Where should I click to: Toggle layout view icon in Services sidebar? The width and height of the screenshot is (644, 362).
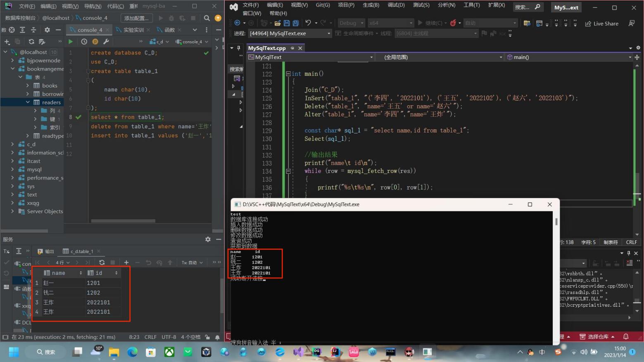click(6, 287)
